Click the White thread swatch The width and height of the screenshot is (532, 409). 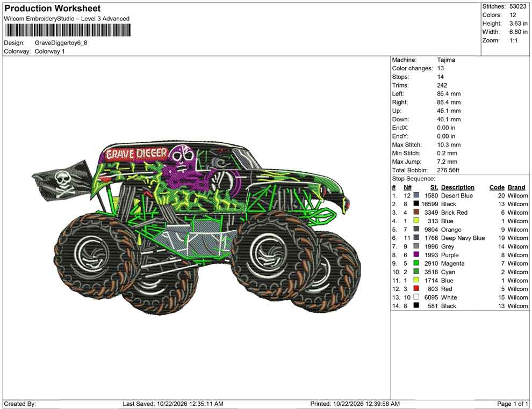pyautogui.click(x=416, y=297)
